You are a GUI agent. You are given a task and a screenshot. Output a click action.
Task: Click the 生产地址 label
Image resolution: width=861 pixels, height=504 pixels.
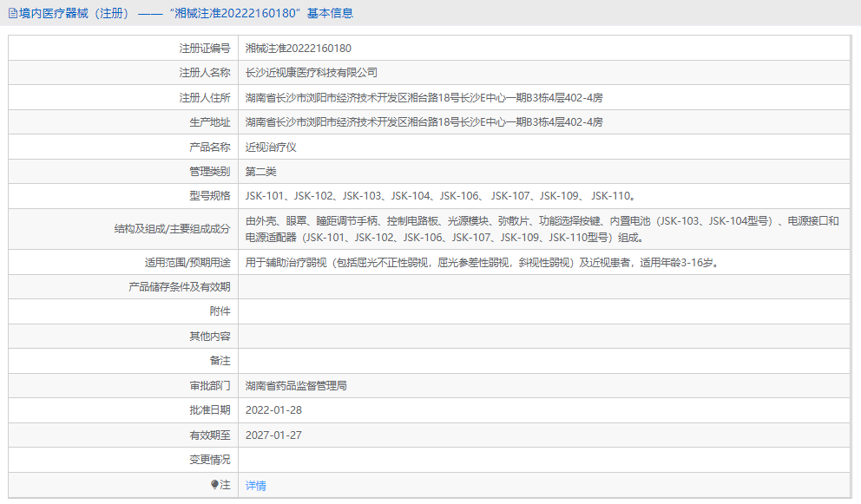click(210, 122)
